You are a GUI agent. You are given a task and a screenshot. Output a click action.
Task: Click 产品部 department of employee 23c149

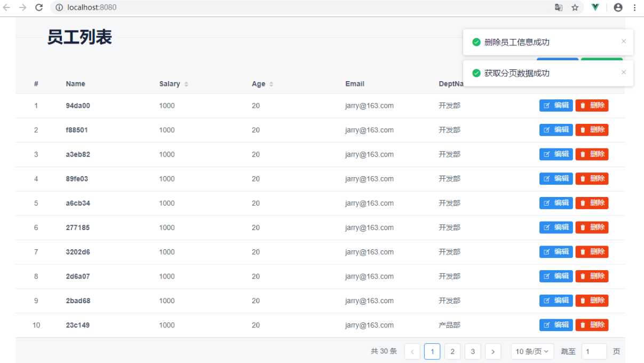point(449,325)
